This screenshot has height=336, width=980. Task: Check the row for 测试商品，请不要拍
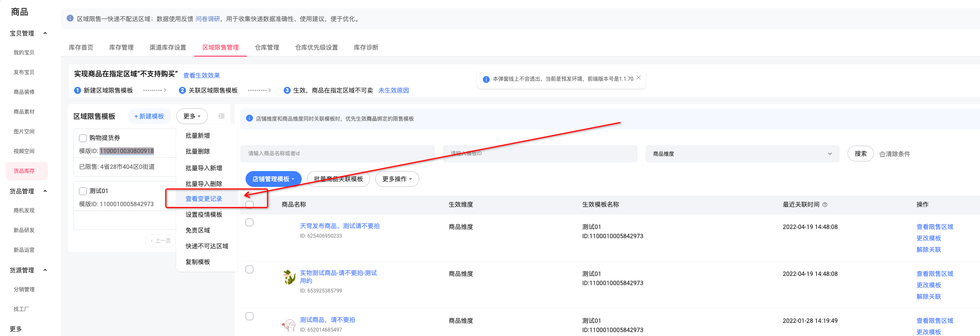pos(249,316)
